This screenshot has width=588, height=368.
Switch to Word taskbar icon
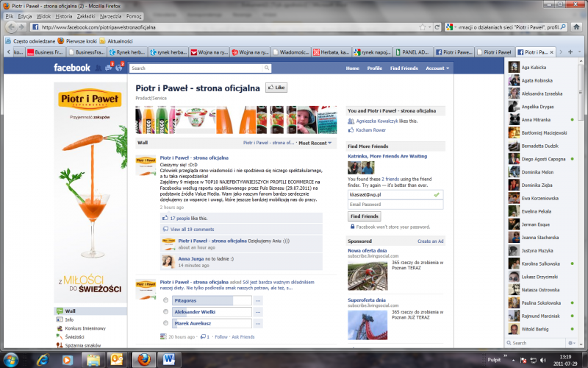point(169,360)
